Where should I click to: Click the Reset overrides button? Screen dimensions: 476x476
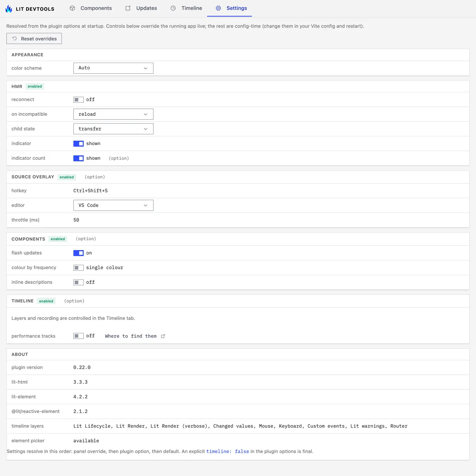click(34, 38)
